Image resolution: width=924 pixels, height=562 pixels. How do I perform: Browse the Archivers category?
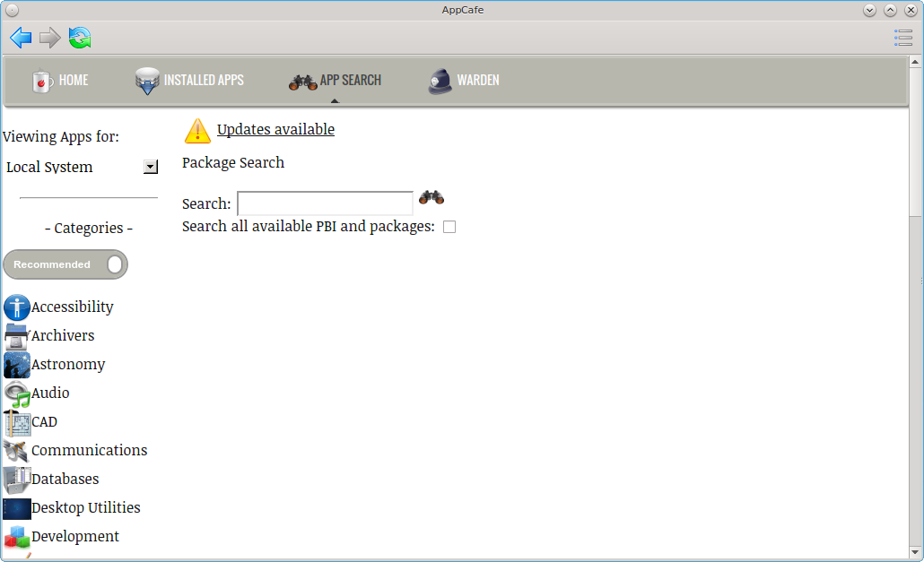coord(63,335)
